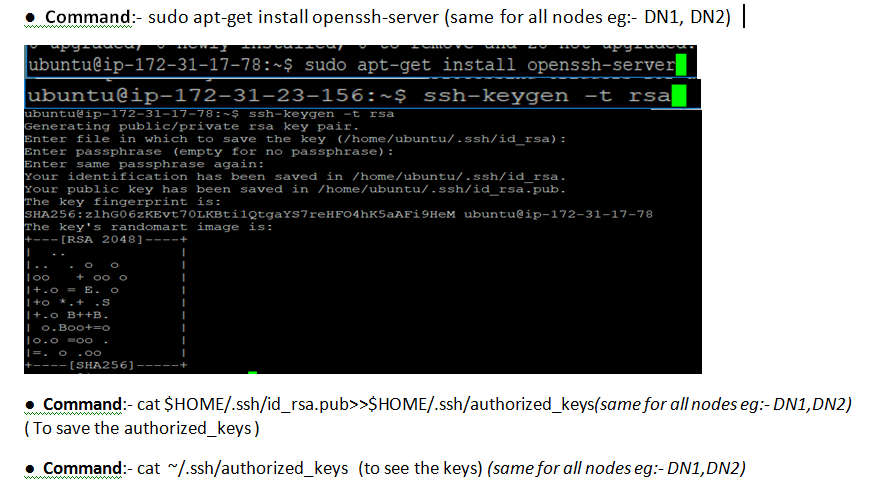The width and height of the screenshot is (875, 492).
Task: Click the text "(same for all nodes eg:- DN1, DN2)" in first bullet
Action: coord(588,17)
